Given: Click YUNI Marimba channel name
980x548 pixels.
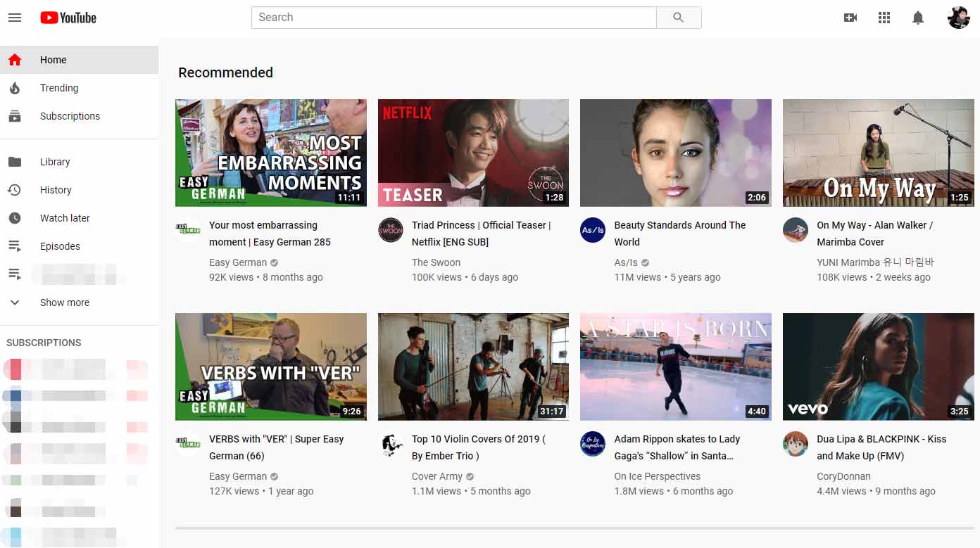Looking at the screenshot, I should [875, 262].
